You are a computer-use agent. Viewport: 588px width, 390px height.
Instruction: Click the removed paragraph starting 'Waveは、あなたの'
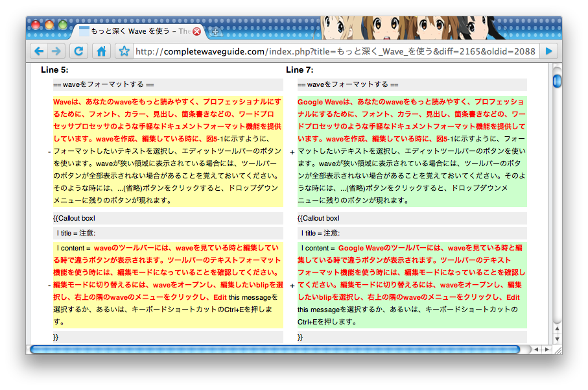pyautogui.click(x=168, y=151)
